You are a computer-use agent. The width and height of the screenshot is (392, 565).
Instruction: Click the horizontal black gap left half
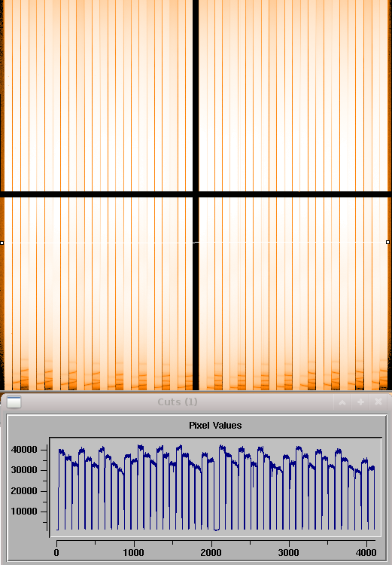coord(96,194)
